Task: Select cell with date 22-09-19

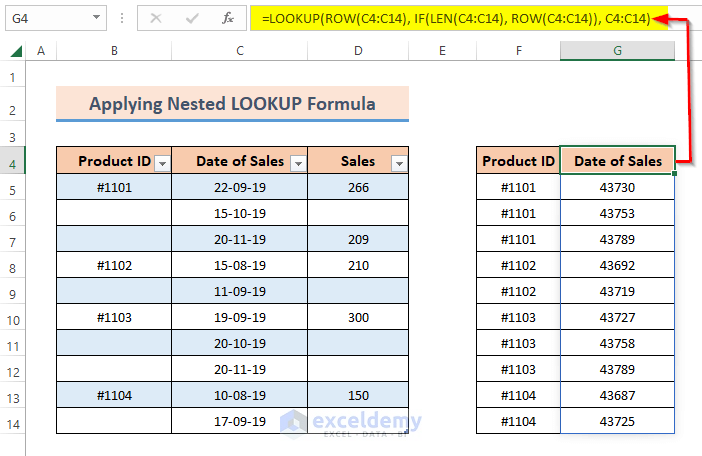Action: click(x=240, y=187)
